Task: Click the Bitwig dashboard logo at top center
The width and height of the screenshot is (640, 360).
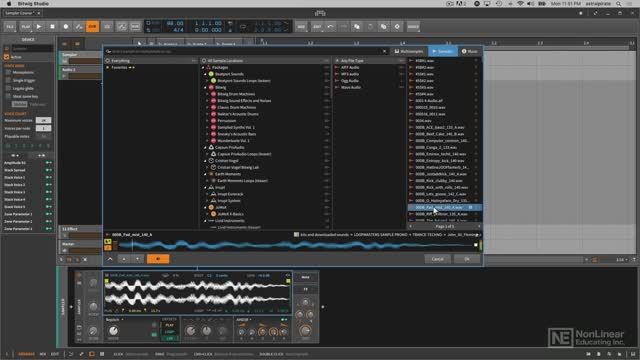Action: coord(320,13)
